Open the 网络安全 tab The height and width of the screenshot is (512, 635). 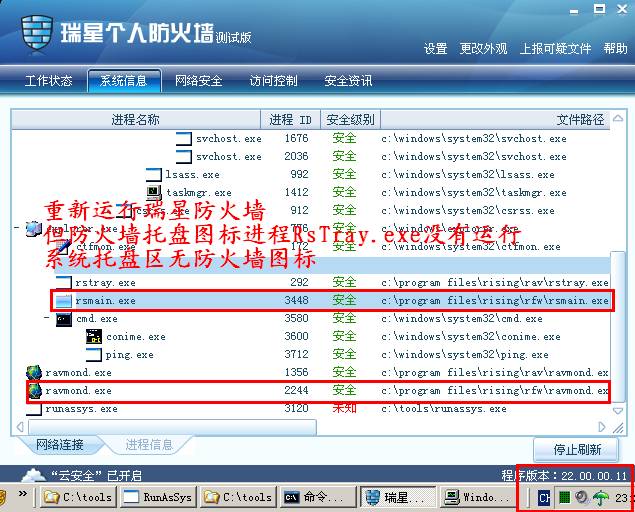coord(198,81)
